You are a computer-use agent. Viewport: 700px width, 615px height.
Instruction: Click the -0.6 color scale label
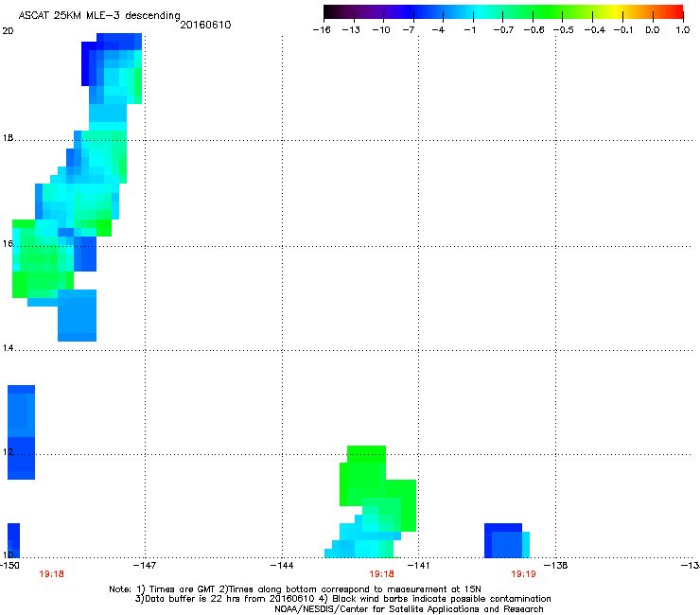point(534,30)
